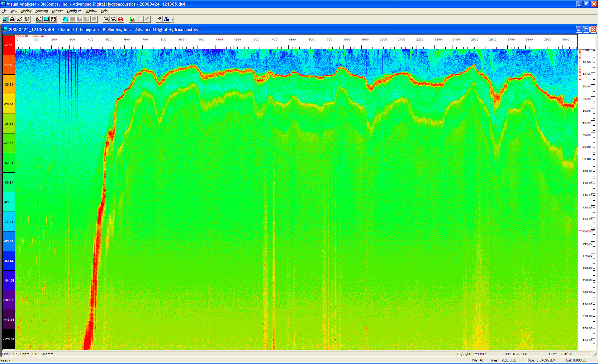Click the red no-zoom cancel icon
The image size is (598, 364).
[x=121, y=19]
